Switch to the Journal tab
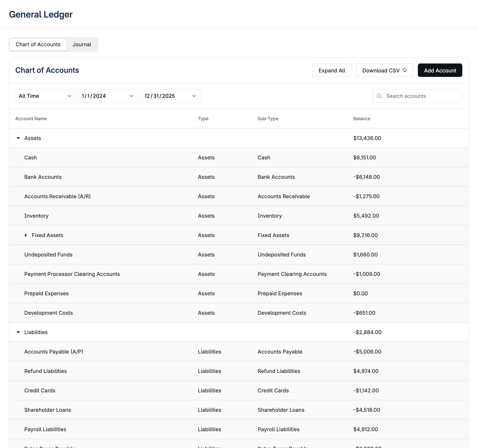Image resolution: width=478 pixels, height=448 pixels. (x=82, y=44)
